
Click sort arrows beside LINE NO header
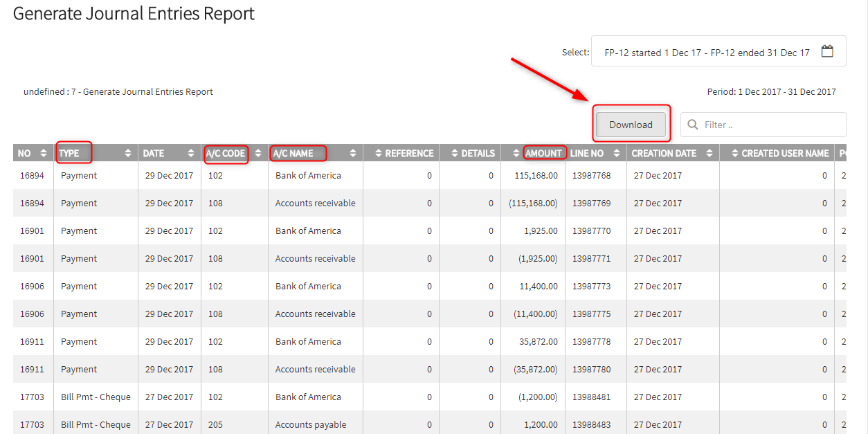(616, 153)
